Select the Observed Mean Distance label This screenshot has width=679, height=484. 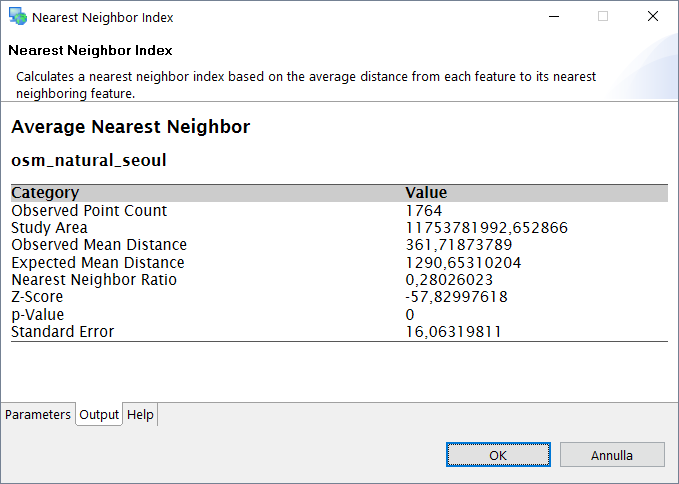click(x=99, y=245)
